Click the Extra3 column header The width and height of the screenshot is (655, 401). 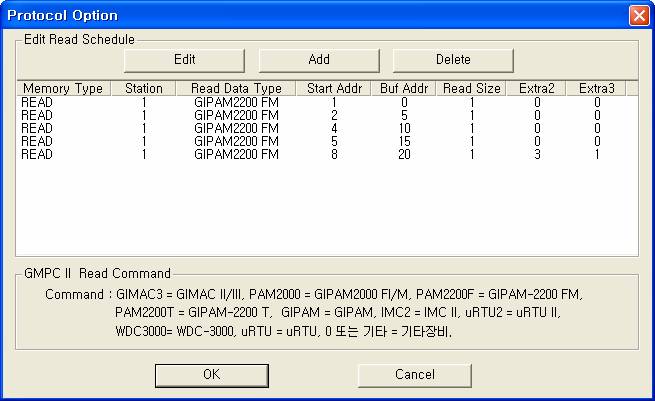597,89
